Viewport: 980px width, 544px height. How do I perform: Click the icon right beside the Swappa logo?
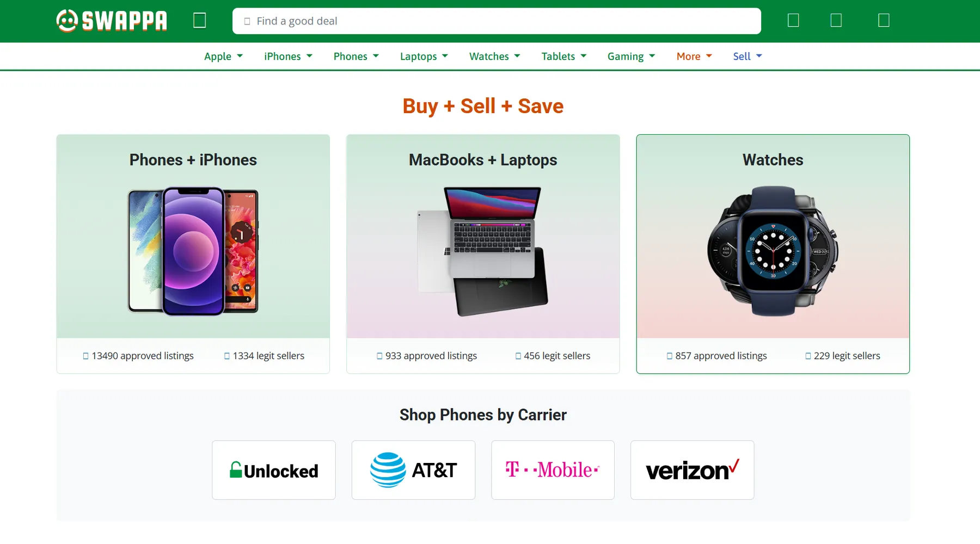(x=200, y=21)
